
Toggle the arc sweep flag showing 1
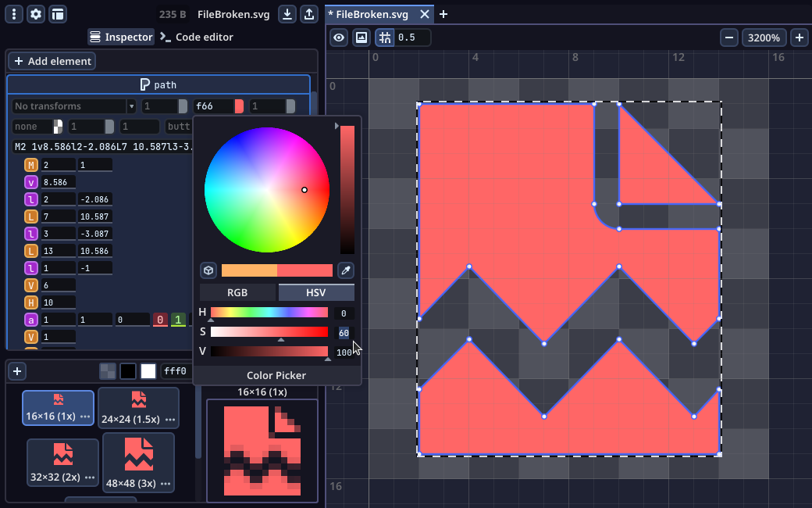[178, 320]
